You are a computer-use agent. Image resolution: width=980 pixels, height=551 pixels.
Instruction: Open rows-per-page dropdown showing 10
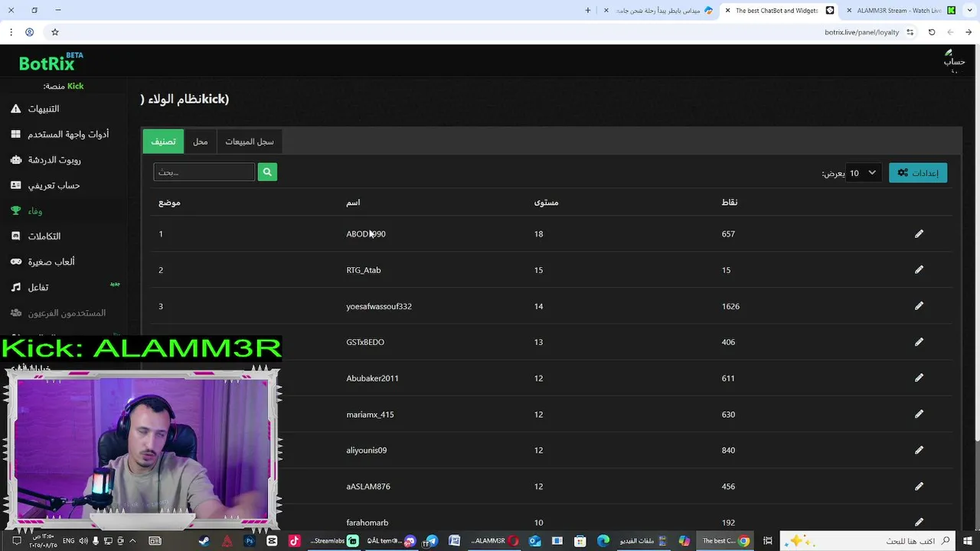863,173
